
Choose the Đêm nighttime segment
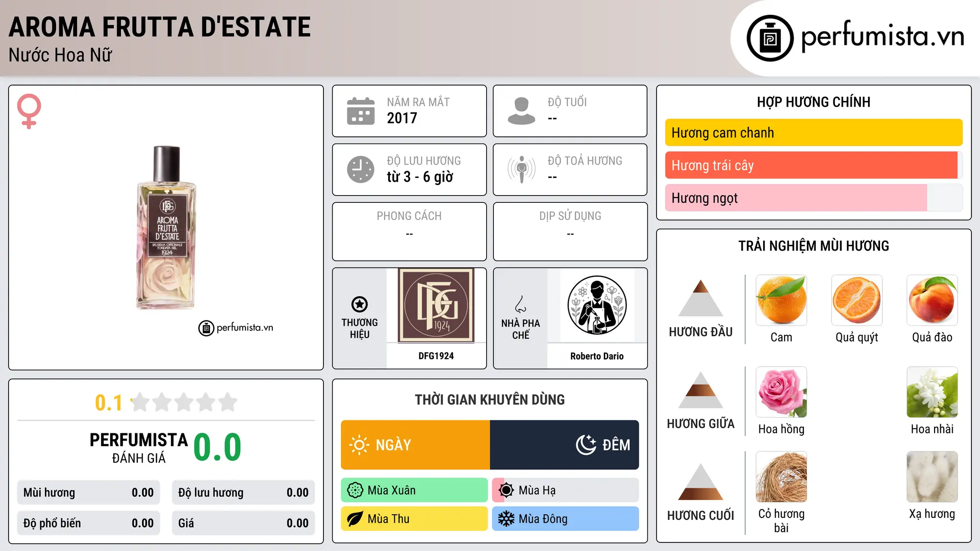click(565, 445)
